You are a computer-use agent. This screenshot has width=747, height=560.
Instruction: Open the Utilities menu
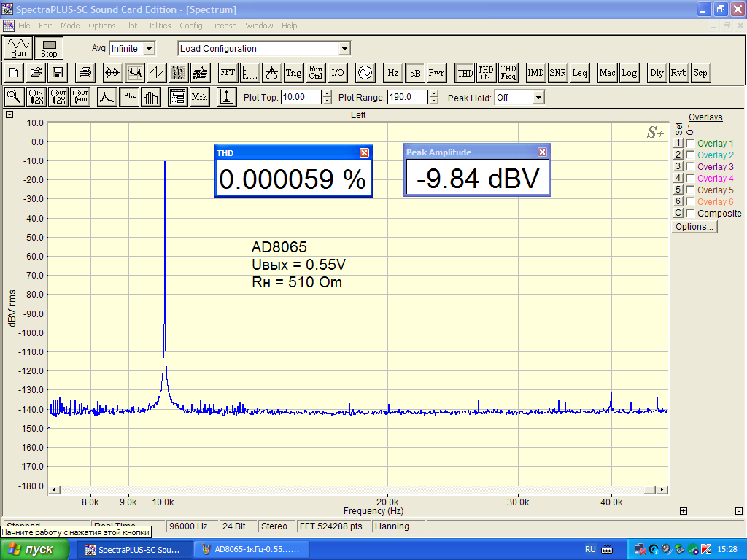[x=158, y=26]
